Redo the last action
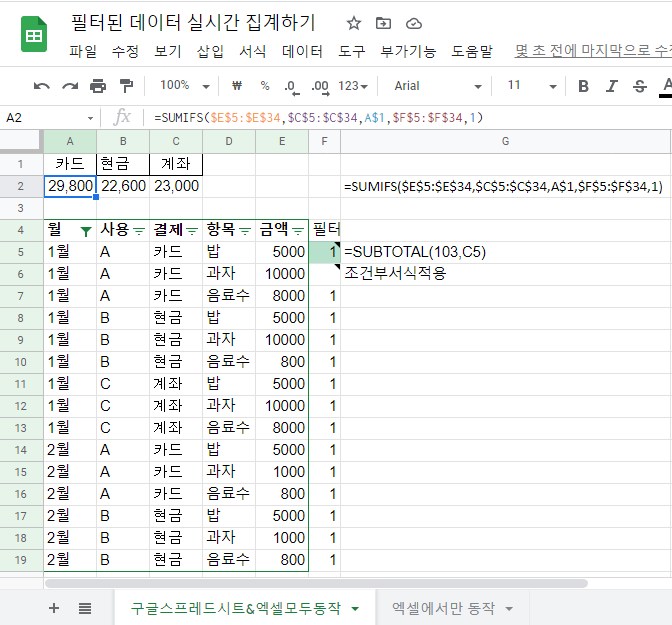Viewport: 672px width, 625px height. pos(70,86)
